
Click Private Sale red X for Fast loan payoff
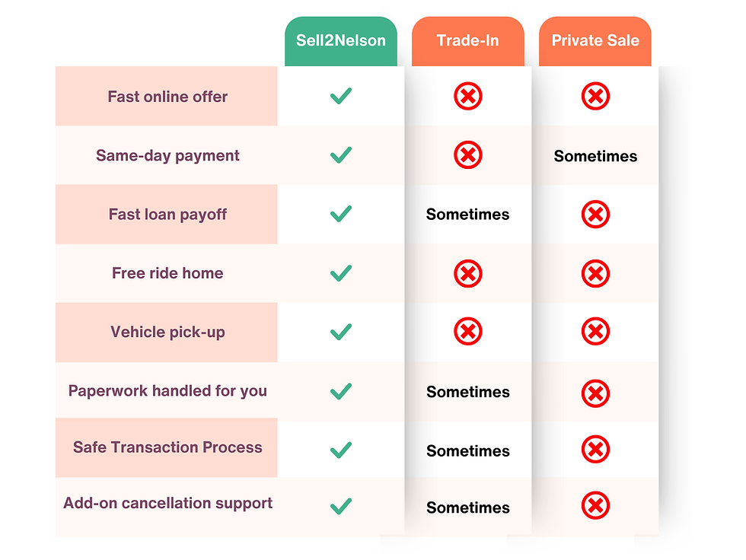tap(595, 215)
